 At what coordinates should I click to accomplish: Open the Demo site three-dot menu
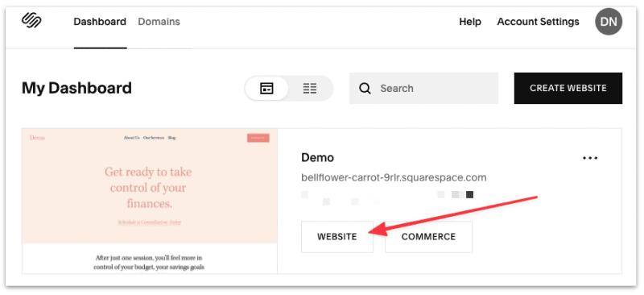(590, 158)
